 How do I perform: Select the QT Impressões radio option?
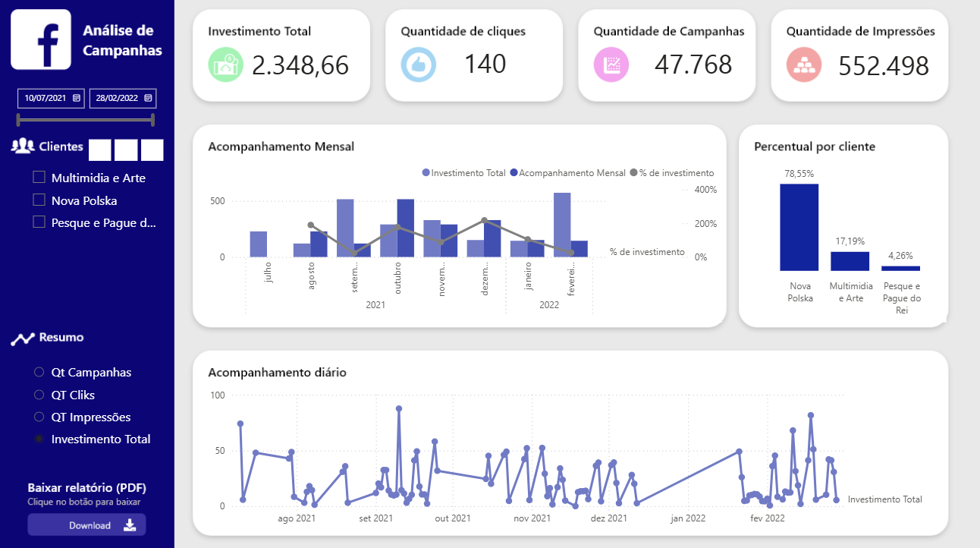(x=39, y=417)
